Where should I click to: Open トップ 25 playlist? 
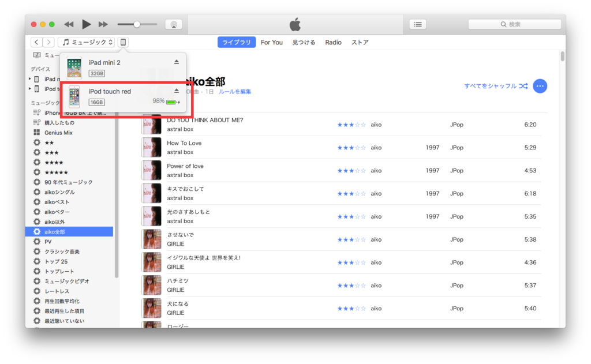click(56, 261)
